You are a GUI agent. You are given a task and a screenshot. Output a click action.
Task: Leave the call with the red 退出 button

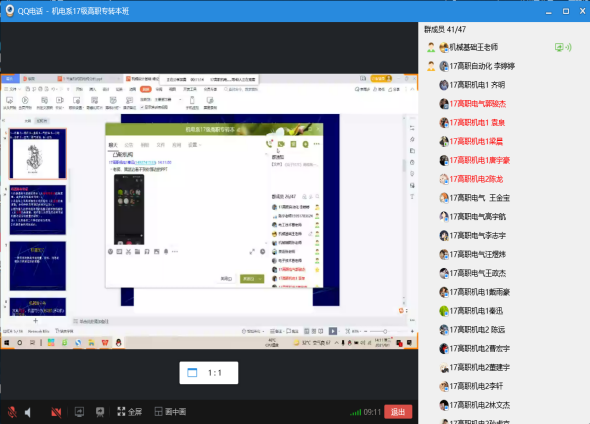point(398,412)
